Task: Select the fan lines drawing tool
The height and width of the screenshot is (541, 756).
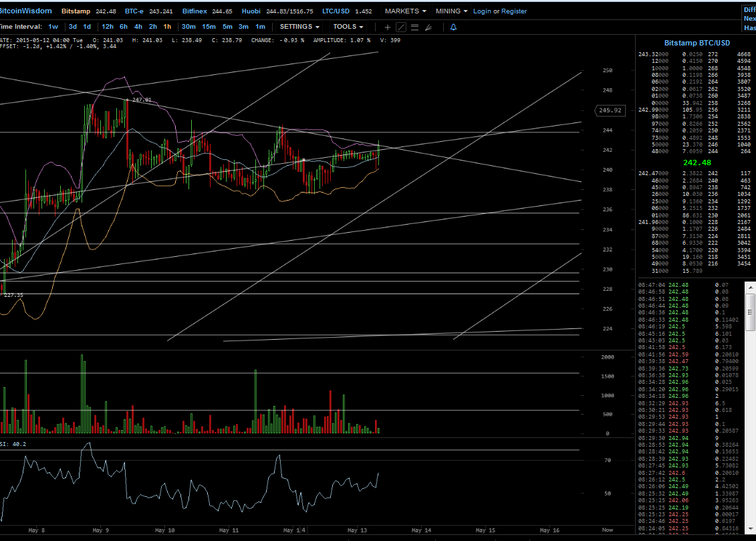Action: (428, 27)
